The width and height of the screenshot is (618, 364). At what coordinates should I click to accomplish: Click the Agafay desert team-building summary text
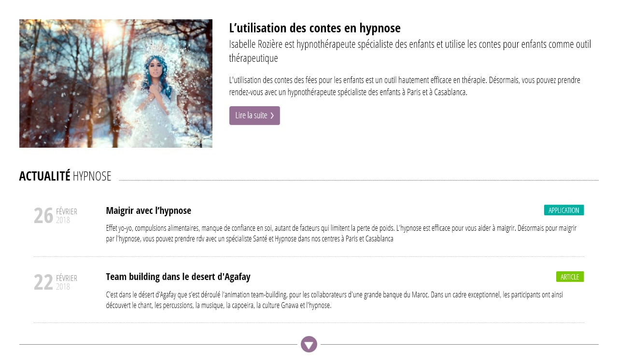334,300
